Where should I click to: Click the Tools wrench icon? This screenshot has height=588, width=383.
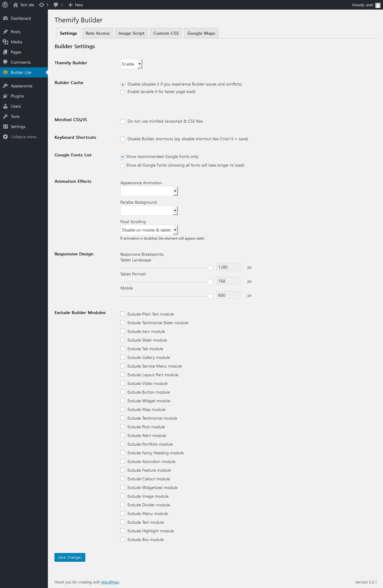click(5, 116)
